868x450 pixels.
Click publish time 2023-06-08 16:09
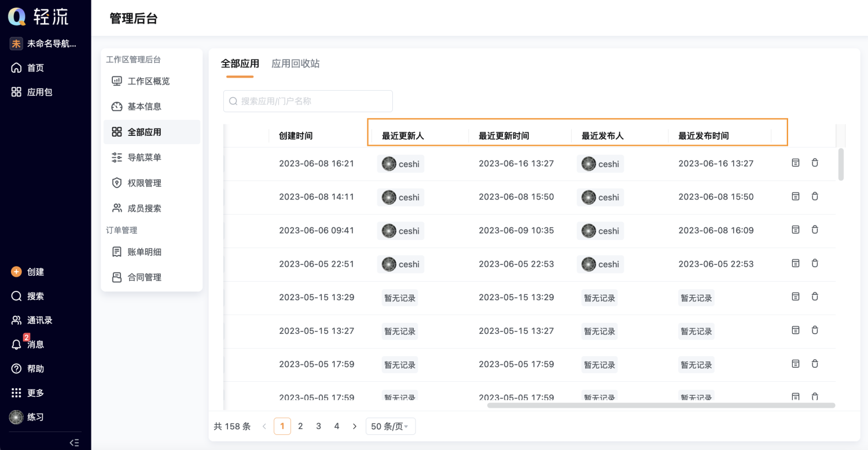716,230
